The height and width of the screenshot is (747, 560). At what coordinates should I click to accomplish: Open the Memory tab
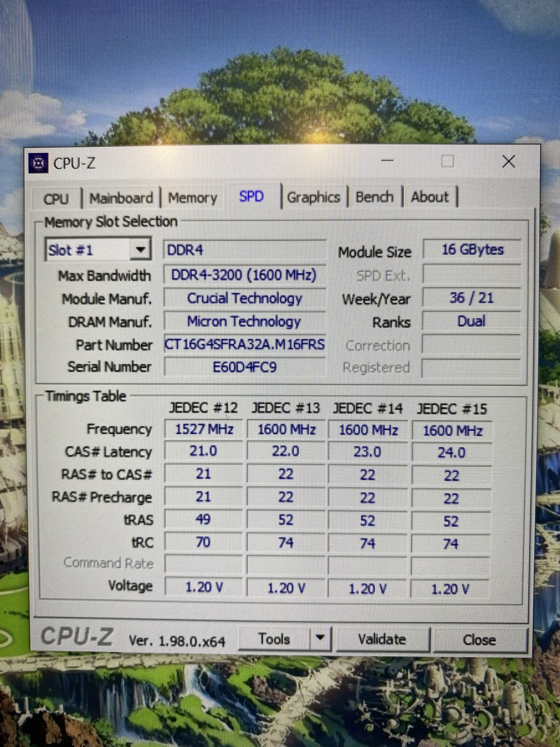tap(192, 198)
